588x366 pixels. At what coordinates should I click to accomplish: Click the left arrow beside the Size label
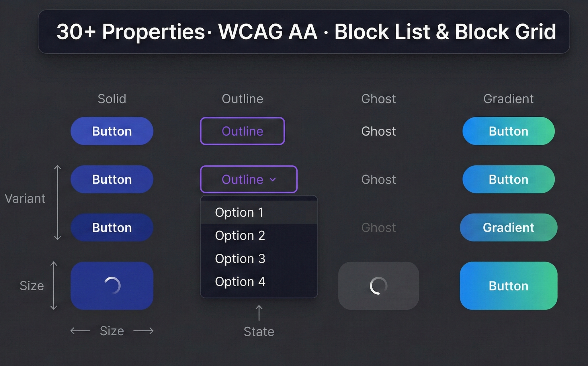[x=80, y=331]
